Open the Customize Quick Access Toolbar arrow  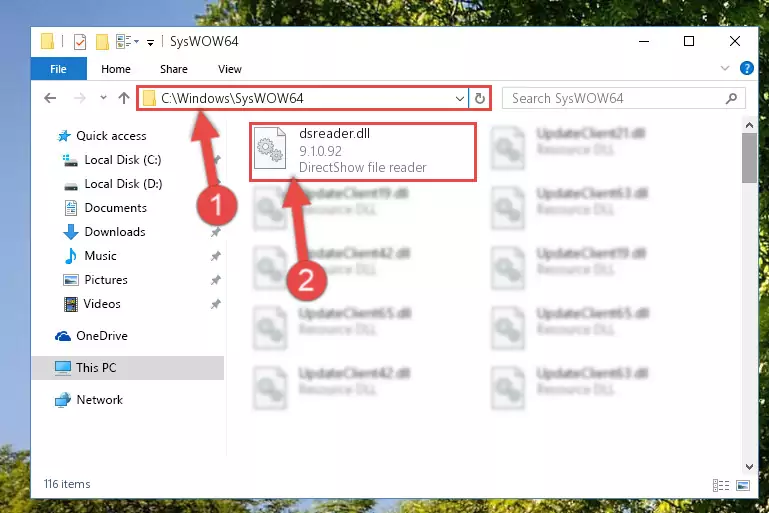(150, 43)
